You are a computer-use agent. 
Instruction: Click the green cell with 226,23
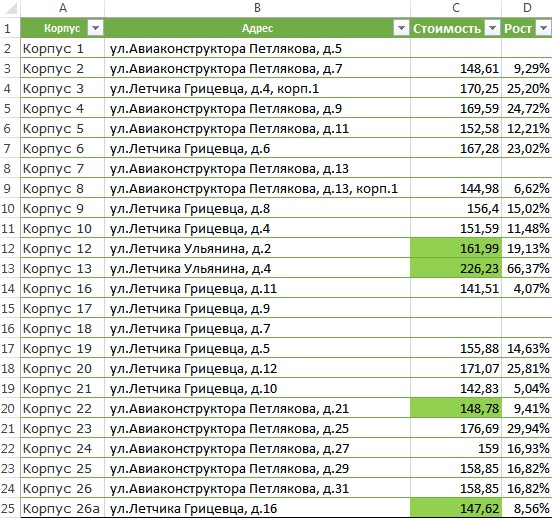[456, 268]
